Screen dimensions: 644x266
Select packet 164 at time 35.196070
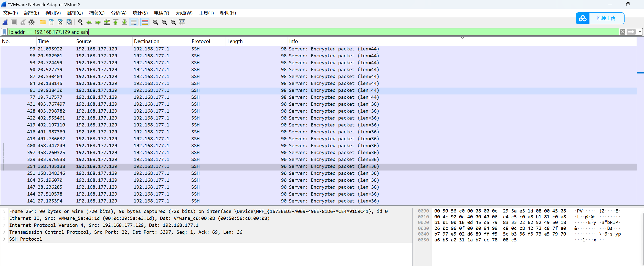(319, 180)
